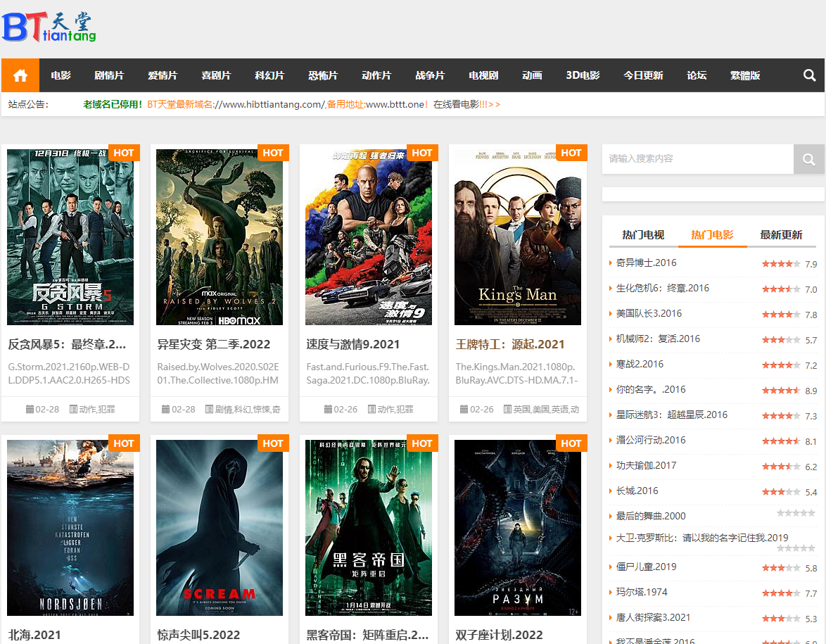The width and height of the screenshot is (826, 644).
Task: Click star rating for 你的名字。.2016
Action: (x=781, y=391)
